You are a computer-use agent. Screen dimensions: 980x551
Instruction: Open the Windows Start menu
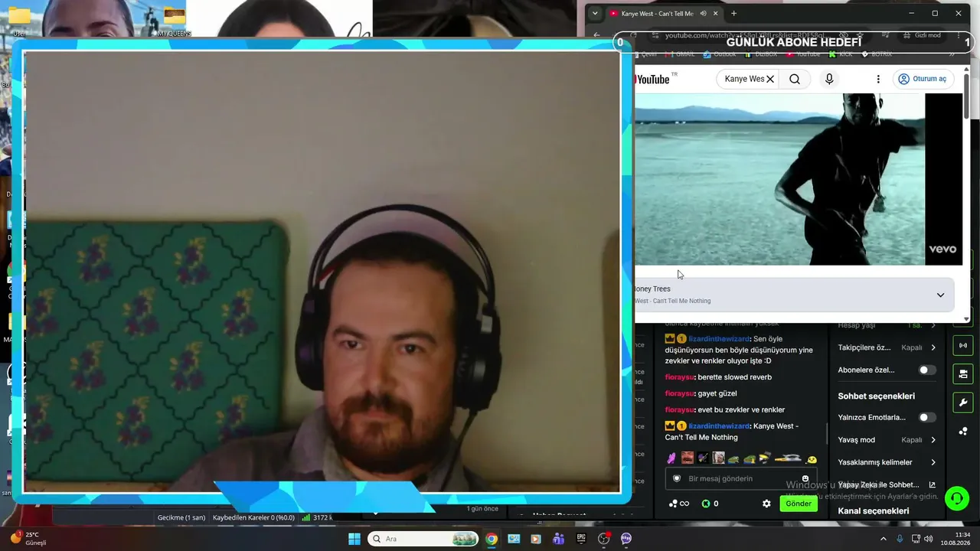(x=354, y=539)
